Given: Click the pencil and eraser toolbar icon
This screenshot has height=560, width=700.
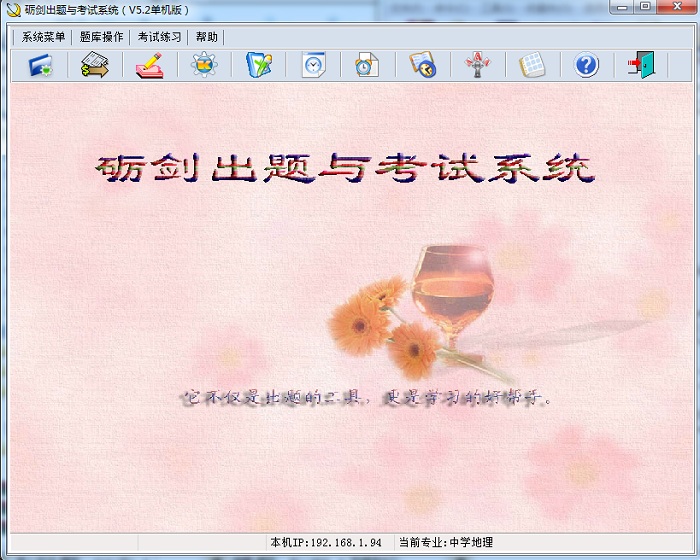Looking at the screenshot, I should [150, 66].
